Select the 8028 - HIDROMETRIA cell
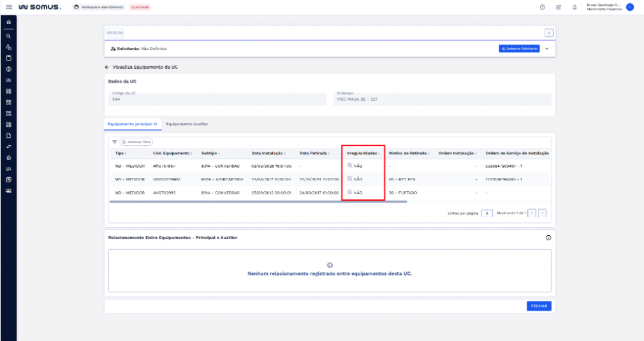 (x=222, y=180)
